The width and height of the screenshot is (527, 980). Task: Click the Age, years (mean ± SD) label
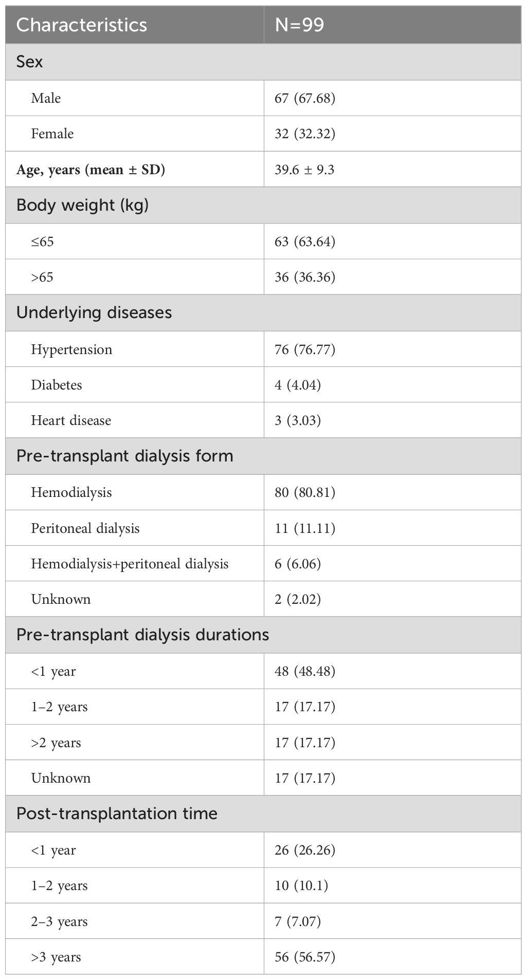pyautogui.click(x=90, y=170)
